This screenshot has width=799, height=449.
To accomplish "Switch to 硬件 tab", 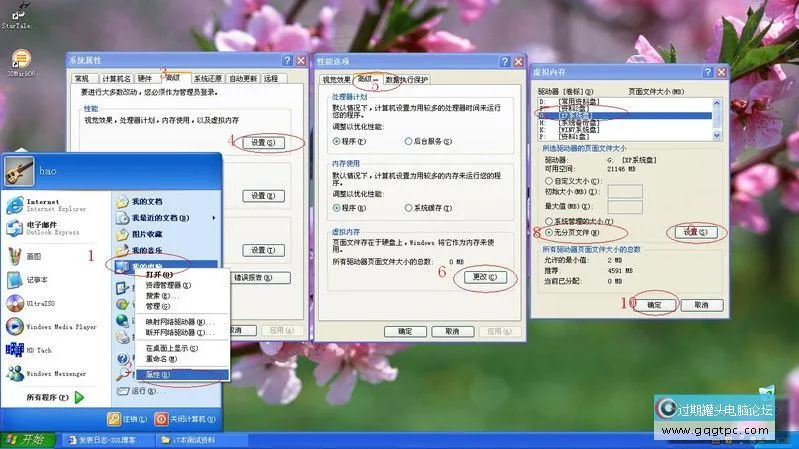I will [x=145, y=78].
